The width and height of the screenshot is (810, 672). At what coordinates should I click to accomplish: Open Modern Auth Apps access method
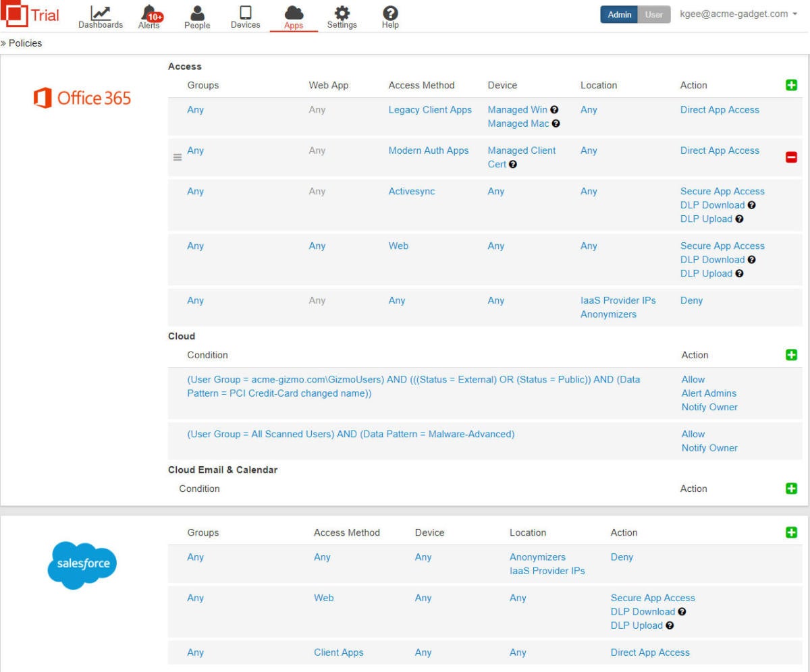pyautogui.click(x=429, y=150)
